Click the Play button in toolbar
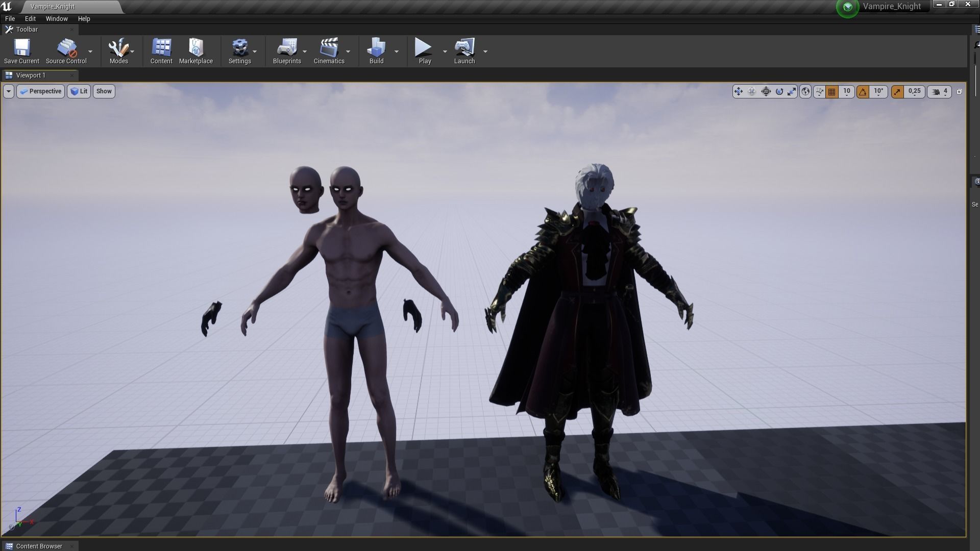Viewport: 980px width, 551px height. tap(424, 48)
